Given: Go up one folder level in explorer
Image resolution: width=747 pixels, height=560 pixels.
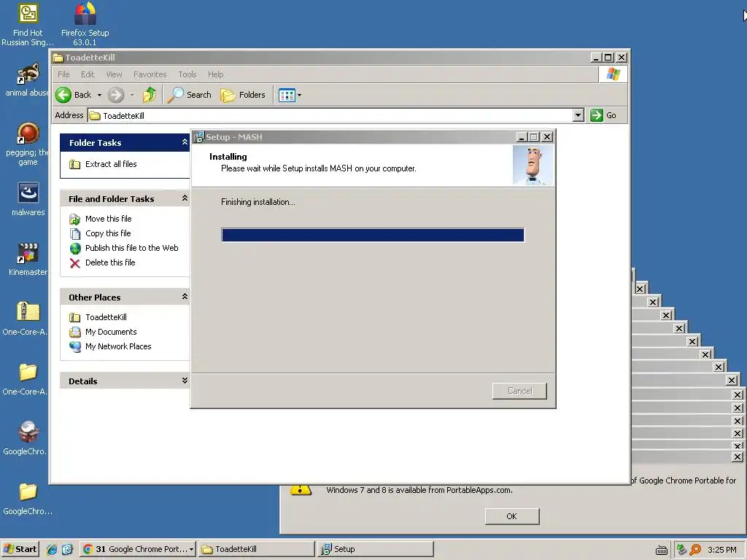Looking at the screenshot, I should click(149, 95).
